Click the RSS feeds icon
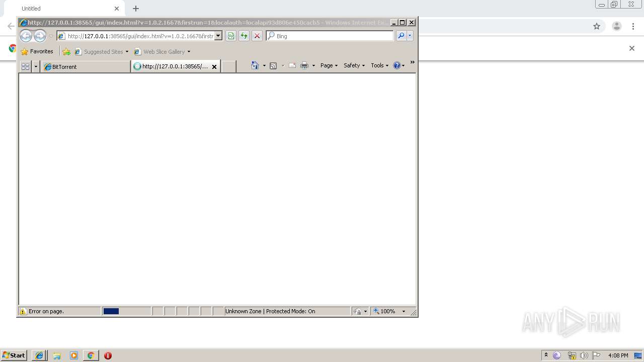The height and width of the screenshot is (362, 644). pyautogui.click(x=273, y=65)
